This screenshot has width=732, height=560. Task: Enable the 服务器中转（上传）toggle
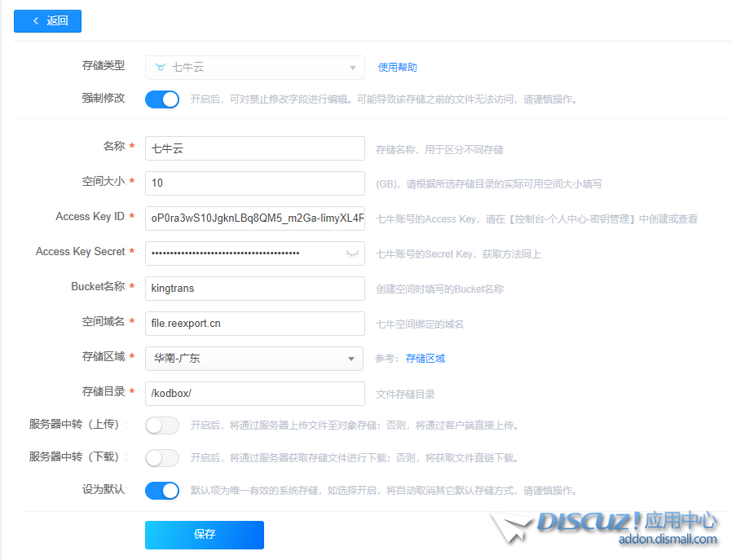click(x=162, y=426)
